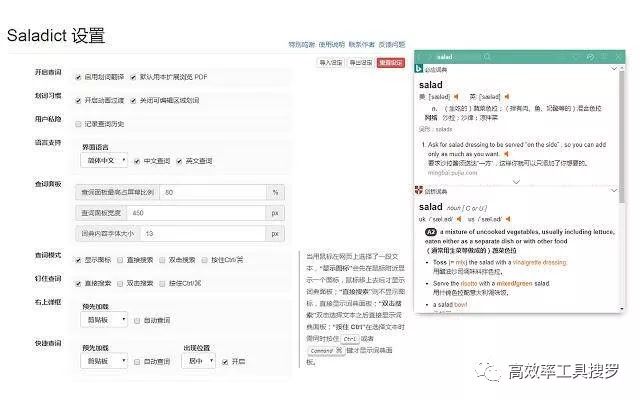
Task: Click the Saladict 设置 page title
Action: pos(56,36)
